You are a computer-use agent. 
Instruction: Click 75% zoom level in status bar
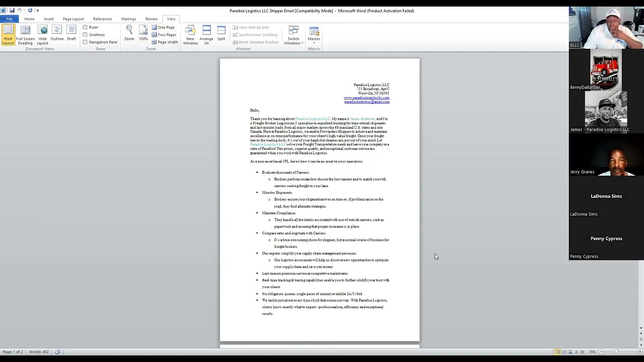pyautogui.click(x=593, y=351)
